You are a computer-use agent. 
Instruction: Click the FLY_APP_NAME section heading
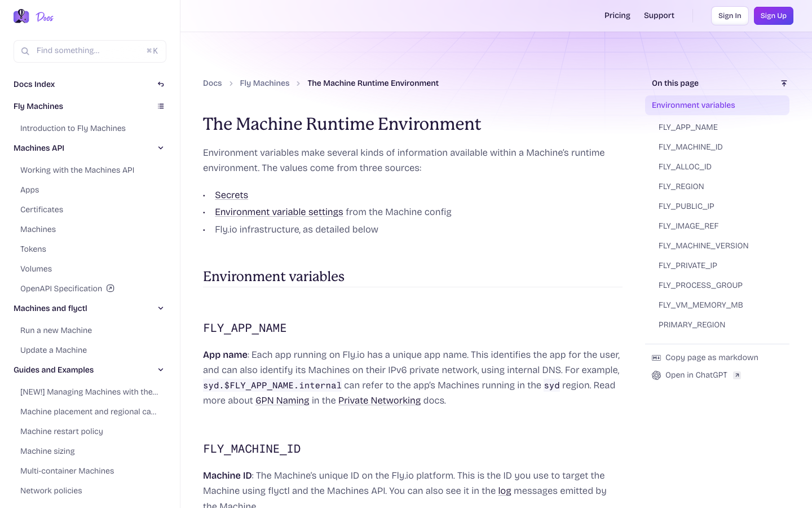(245, 328)
